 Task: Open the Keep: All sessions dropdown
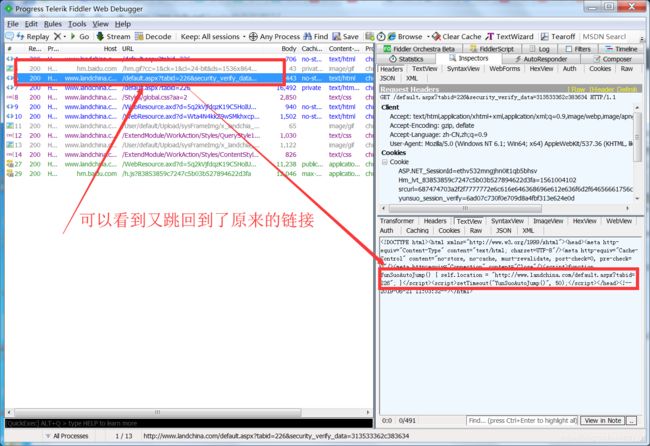(x=213, y=36)
